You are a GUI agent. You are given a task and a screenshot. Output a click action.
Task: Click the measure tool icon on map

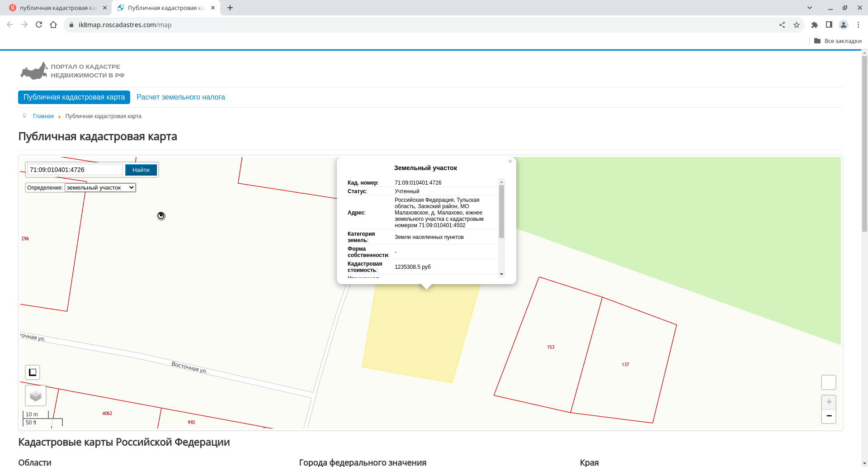click(33, 372)
